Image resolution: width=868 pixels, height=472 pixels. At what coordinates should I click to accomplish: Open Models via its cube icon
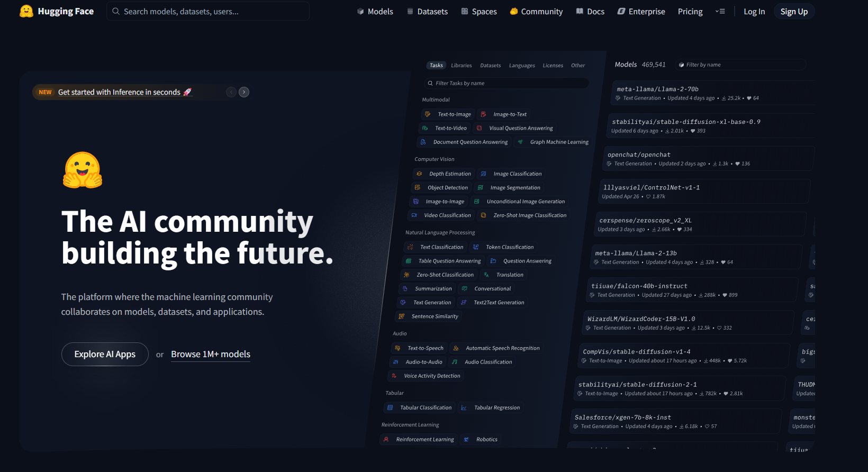coord(360,11)
